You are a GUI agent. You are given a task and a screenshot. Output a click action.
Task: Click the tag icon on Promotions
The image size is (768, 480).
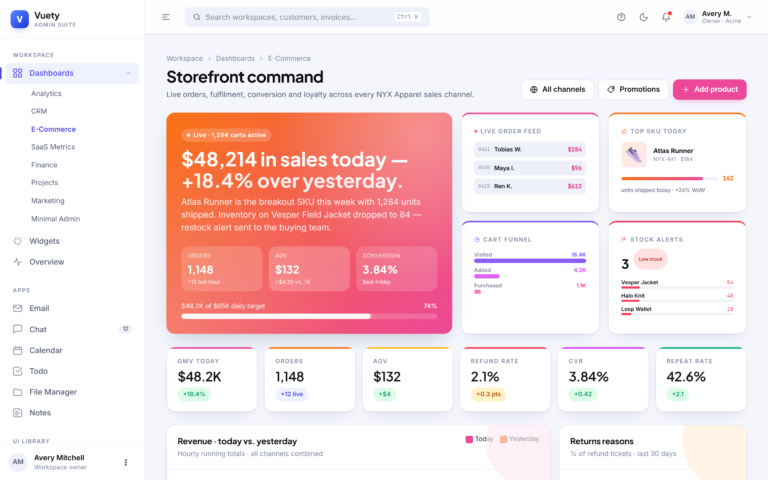(x=611, y=90)
